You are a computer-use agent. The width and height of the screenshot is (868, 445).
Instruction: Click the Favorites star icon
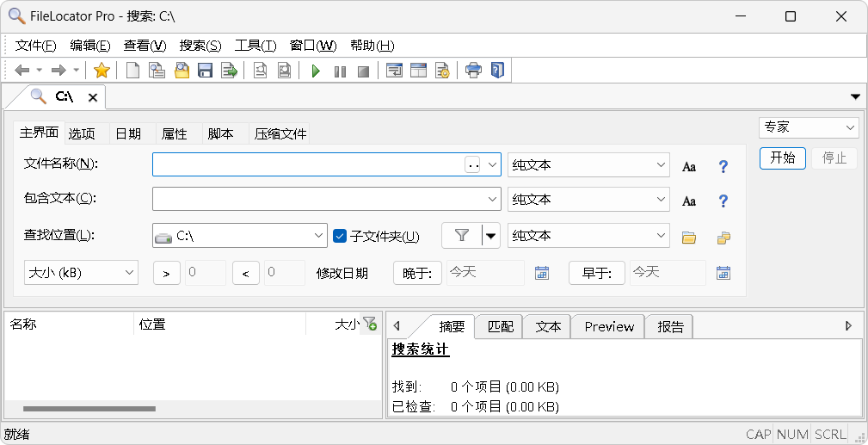pos(102,71)
